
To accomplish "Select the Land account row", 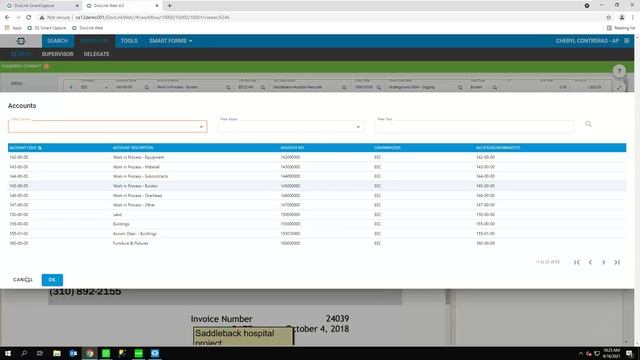I will 317,214.
